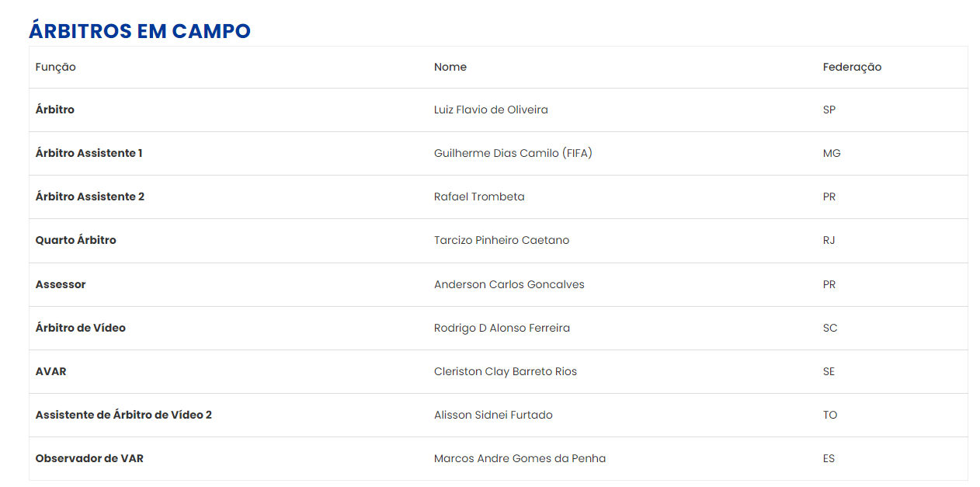Click Rodrigo D Alonso Ferreira name
This screenshot has width=980, height=487.
[x=502, y=328]
